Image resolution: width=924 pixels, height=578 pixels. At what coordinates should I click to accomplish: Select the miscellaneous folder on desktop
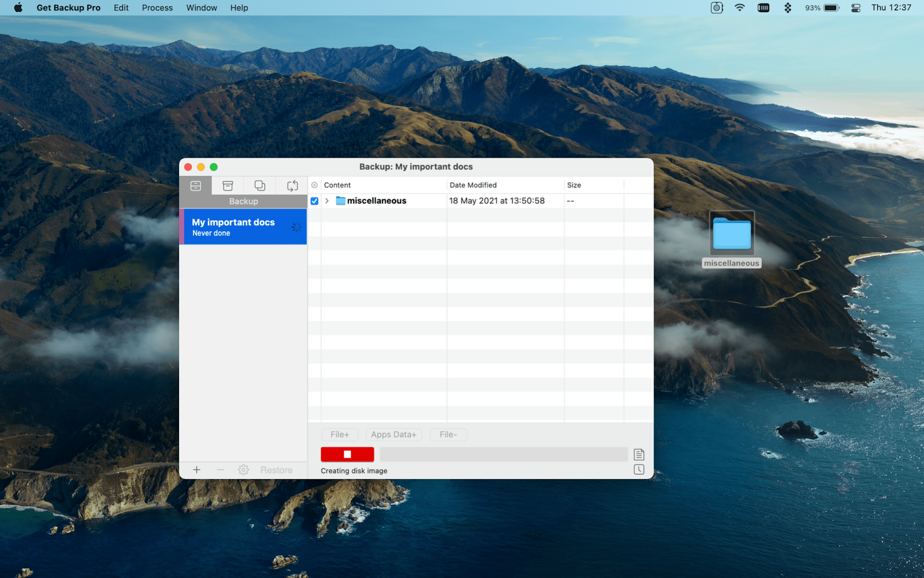pos(732,239)
